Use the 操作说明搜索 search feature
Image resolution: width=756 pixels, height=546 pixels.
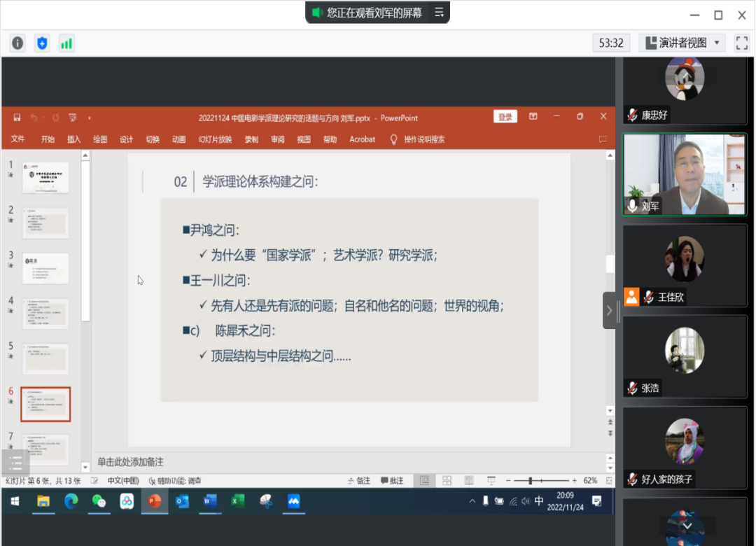(x=426, y=139)
